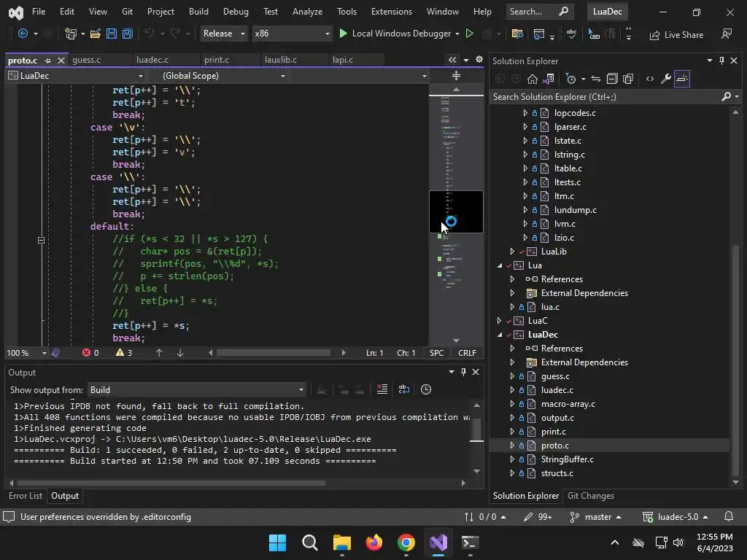Click the 99+ pending changes button
The width and height of the screenshot is (747, 560).
tap(538, 517)
